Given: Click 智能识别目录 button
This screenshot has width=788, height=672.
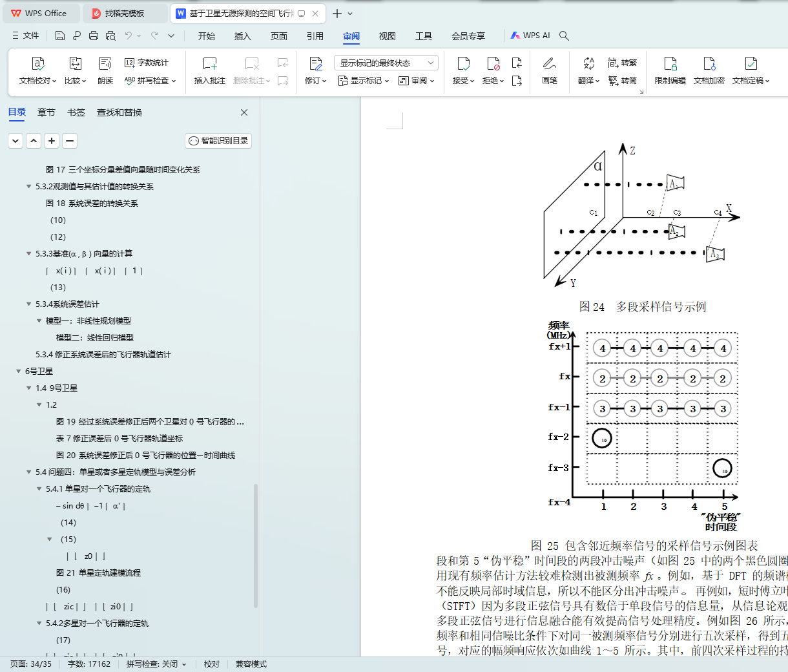Looking at the screenshot, I should pyautogui.click(x=218, y=141).
